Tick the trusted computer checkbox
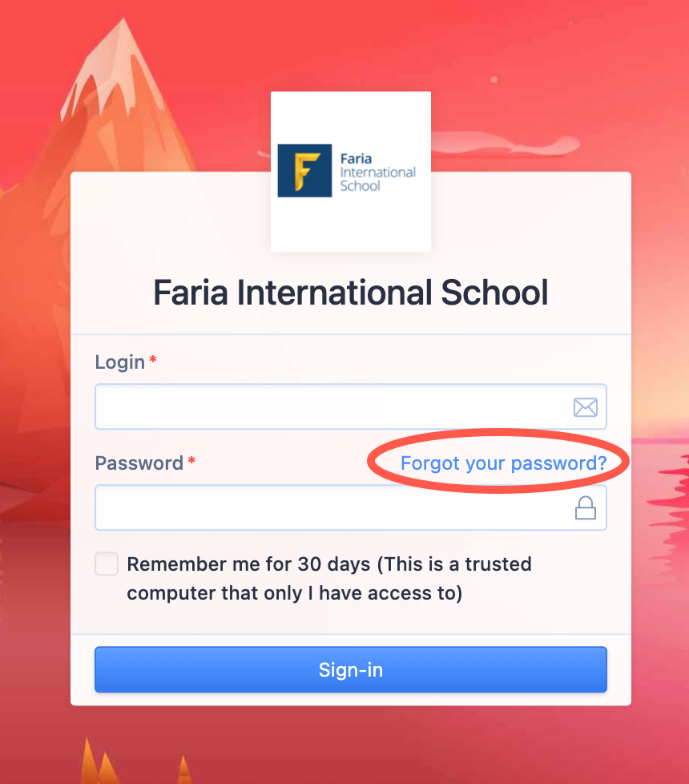This screenshot has width=689, height=784. tap(107, 564)
